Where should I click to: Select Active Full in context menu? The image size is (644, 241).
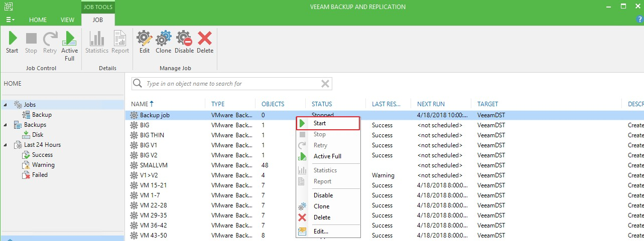tap(327, 156)
